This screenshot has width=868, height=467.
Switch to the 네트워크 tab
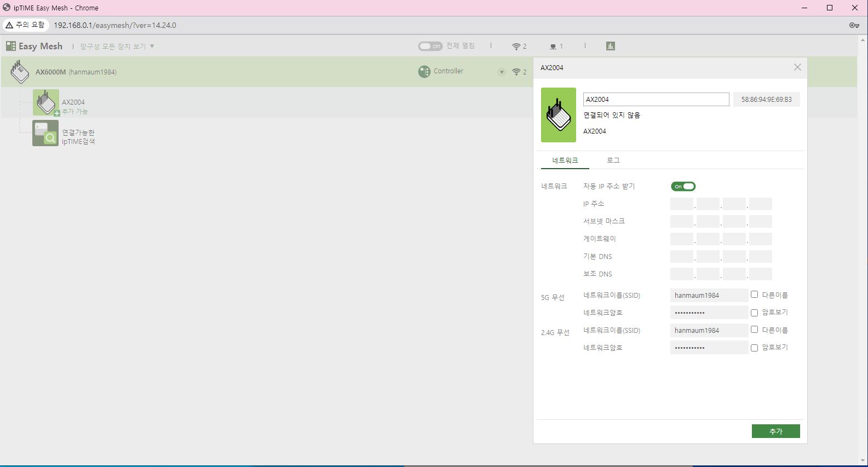(565, 160)
